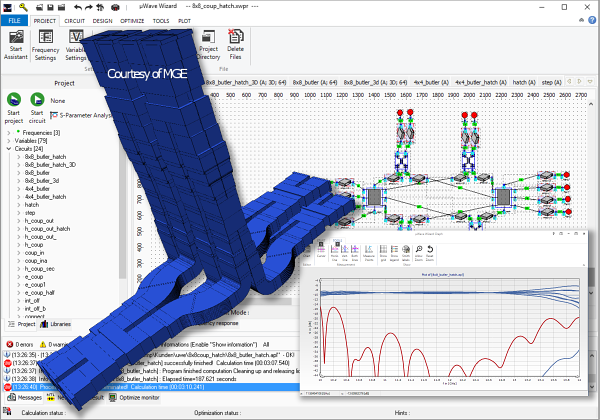600x420 pixels.
Task: Expand the Frequencies [3] tree node
Action: coord(10,132)
